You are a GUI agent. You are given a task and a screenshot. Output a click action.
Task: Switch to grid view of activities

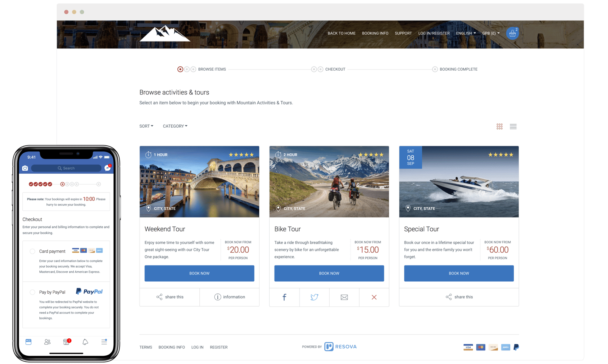pos(499,126)
